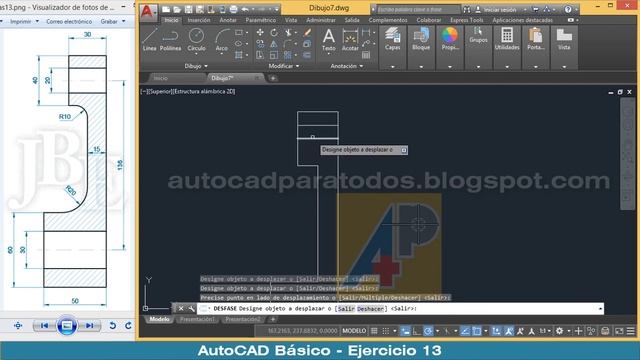This screenshot has width=640, height=360.
Task: Activate the Copy objects tool
Action: click(x=260, y=44)
